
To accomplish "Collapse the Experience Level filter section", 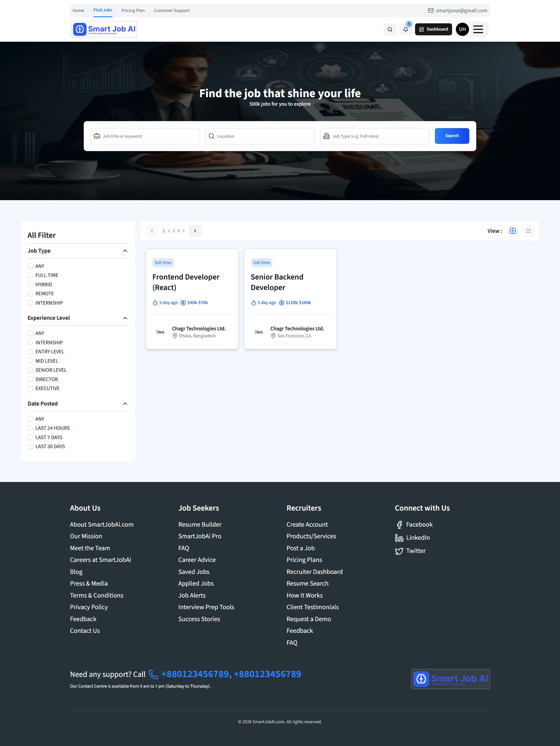I will (125, 318).
